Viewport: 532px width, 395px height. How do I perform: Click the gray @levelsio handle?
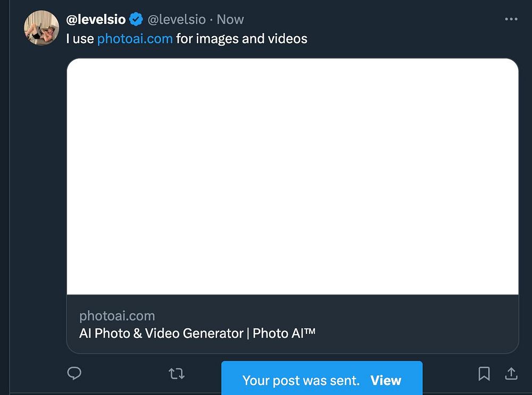176,20
